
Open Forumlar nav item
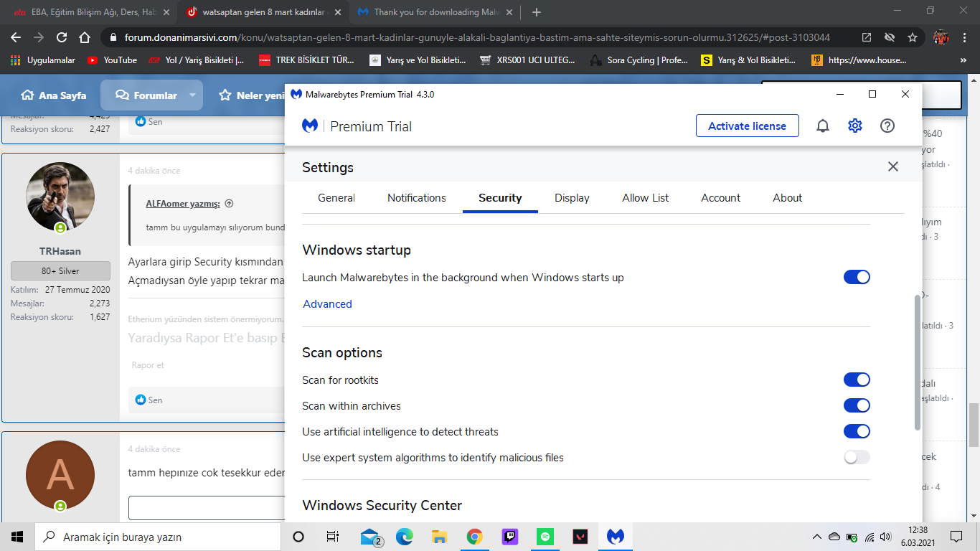pyautogui.click(x=146, y=95)
